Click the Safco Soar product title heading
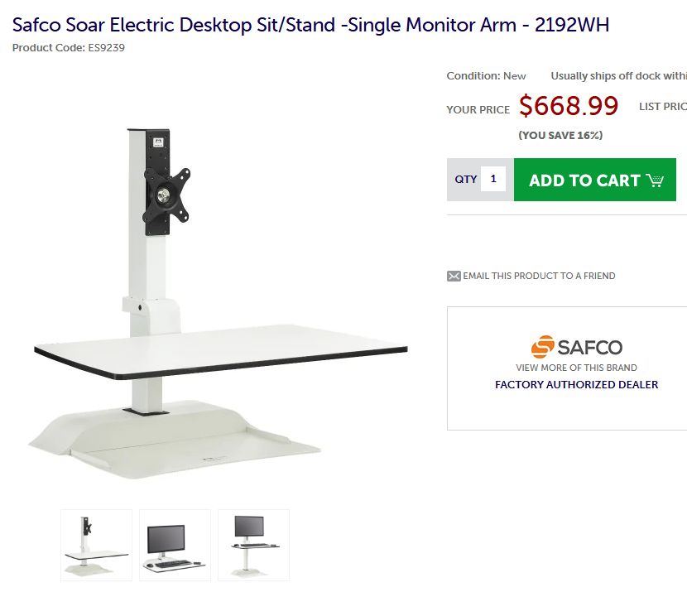Image resolution: width=687 pixels, height=616 pixels. click(310, 25)
